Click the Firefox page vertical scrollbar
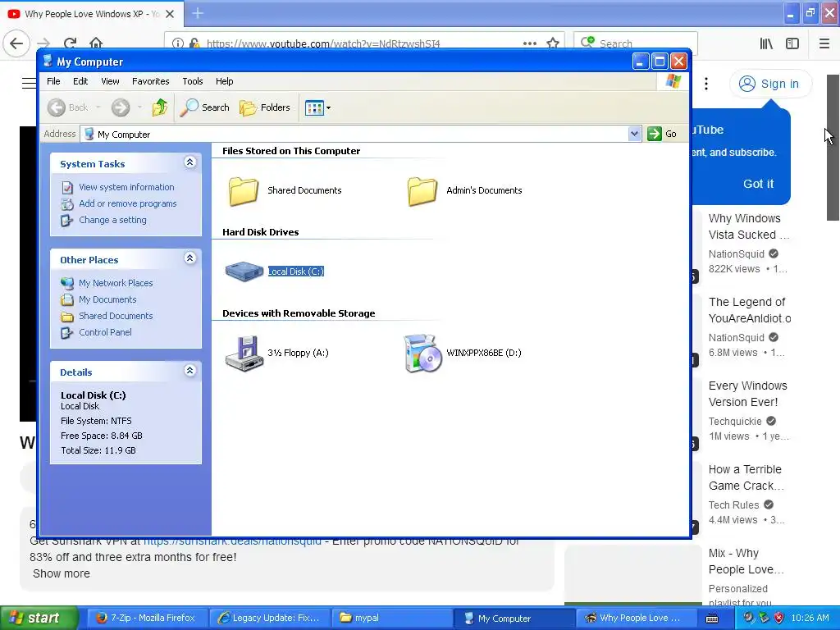The width and height of the screenshot is (840, 630). coord(833,148)
